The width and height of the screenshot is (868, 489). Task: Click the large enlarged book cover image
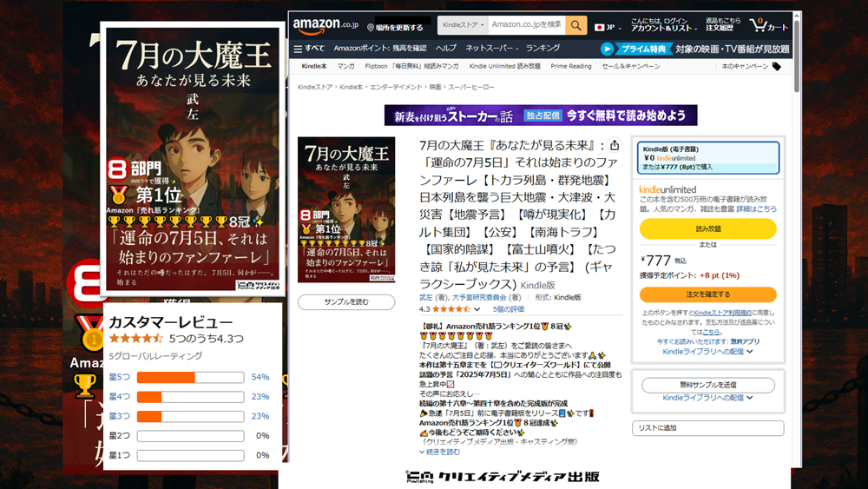[x=193, y=159]
